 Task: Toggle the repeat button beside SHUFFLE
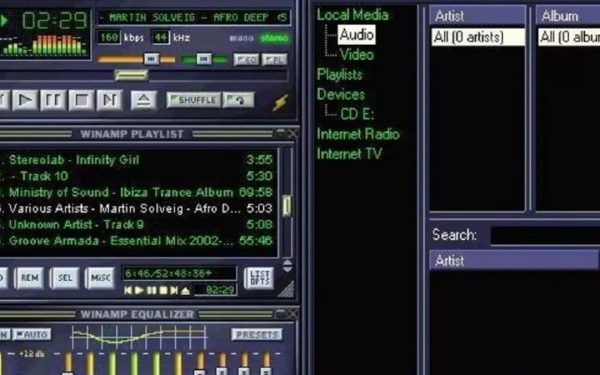[x=238, y=100]
